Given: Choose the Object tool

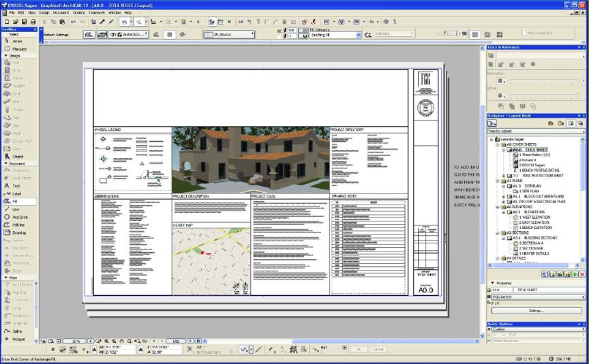Looking at the screenshot, I should pyautogui.click(x=18, y=156).
